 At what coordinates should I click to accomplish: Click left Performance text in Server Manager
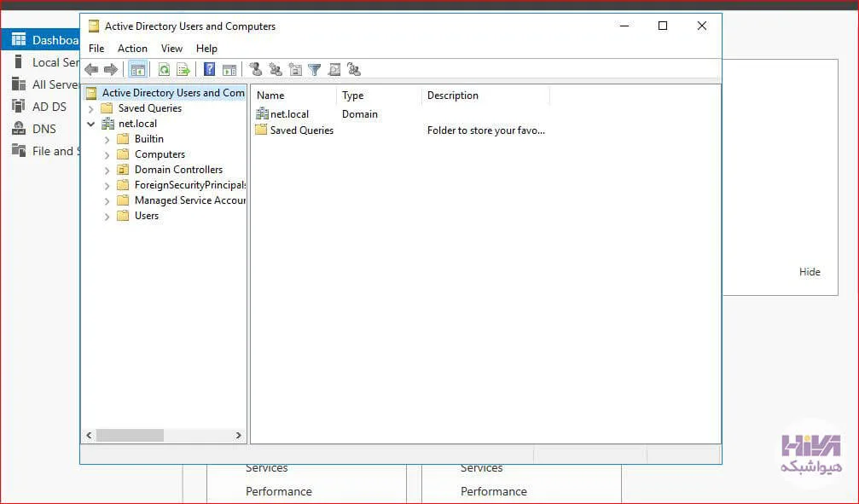(278, 491)
